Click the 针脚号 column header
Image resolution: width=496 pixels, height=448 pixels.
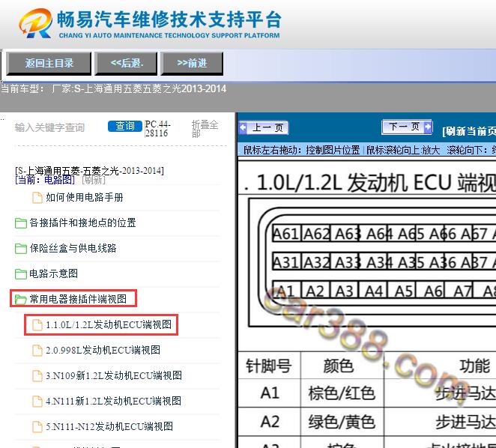tap(269, 366)
